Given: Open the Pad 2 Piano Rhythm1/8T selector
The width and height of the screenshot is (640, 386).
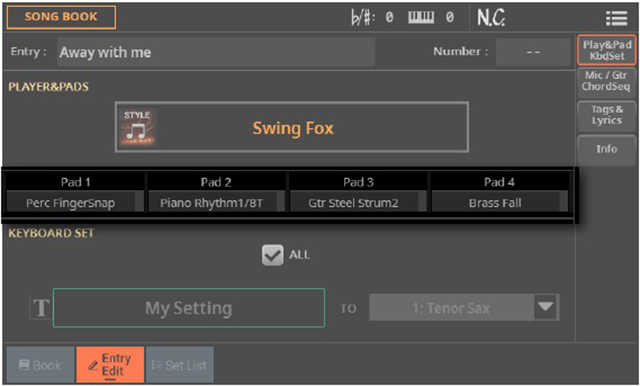Looking at the screenshot, I should [216, 203].
